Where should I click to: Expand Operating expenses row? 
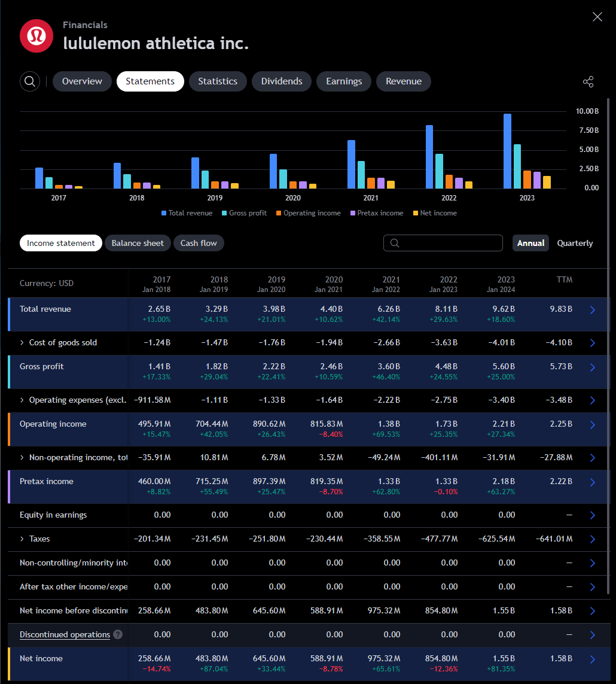click(22, 400)
